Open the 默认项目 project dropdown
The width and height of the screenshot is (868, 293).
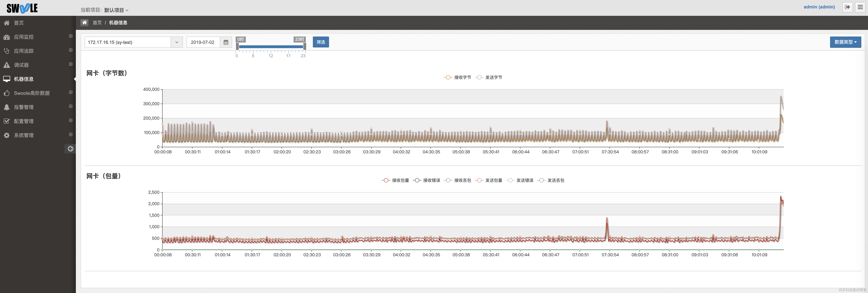[x=116, y=10]
